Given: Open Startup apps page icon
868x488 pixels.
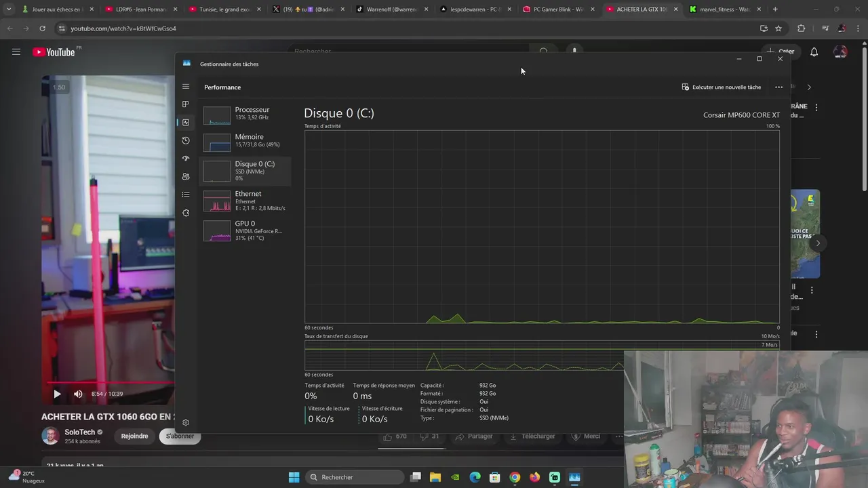Looking at the screenshot, I should pos(185,158).
